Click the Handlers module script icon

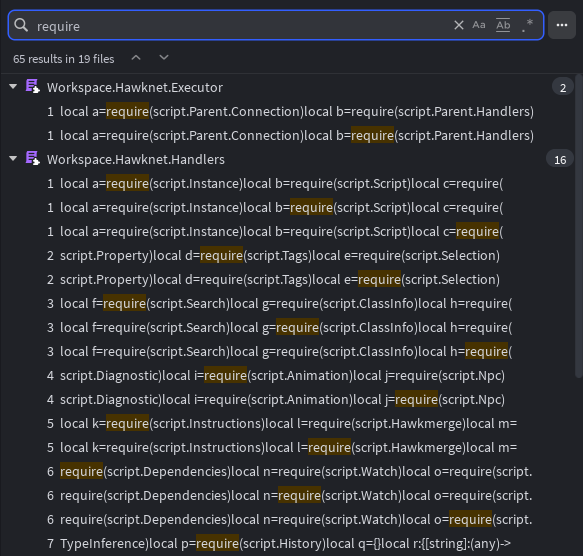[x=32, y=158]
